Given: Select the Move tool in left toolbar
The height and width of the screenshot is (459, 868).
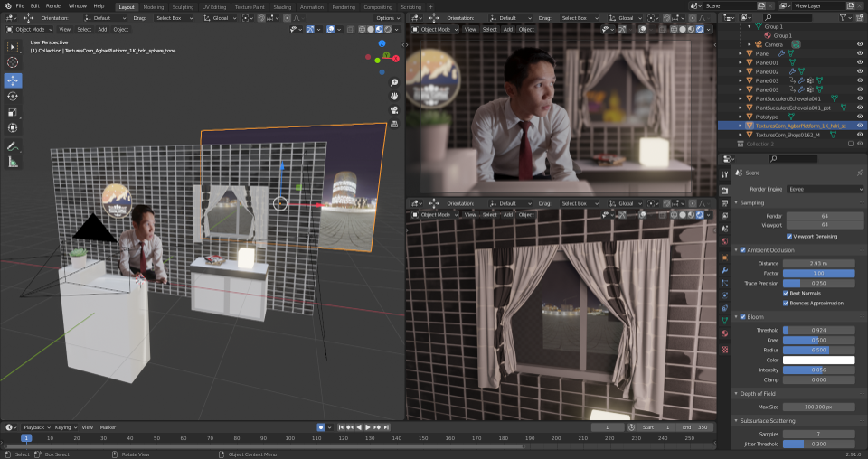Looking at the screenshot, I should click(13, 80).
